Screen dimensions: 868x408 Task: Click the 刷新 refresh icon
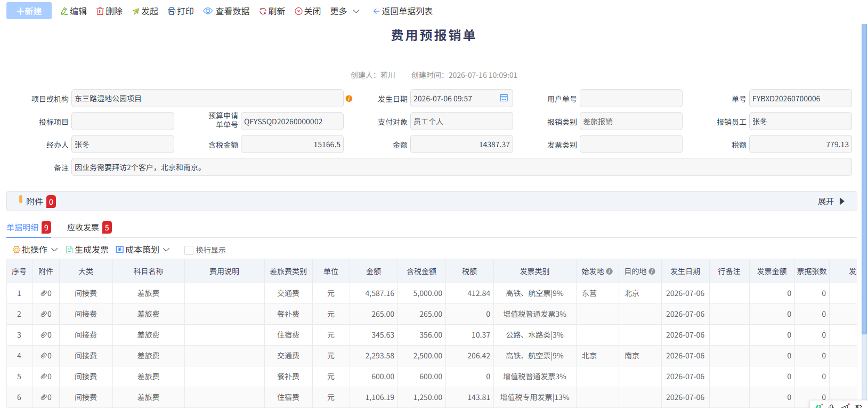click(263, 11)
